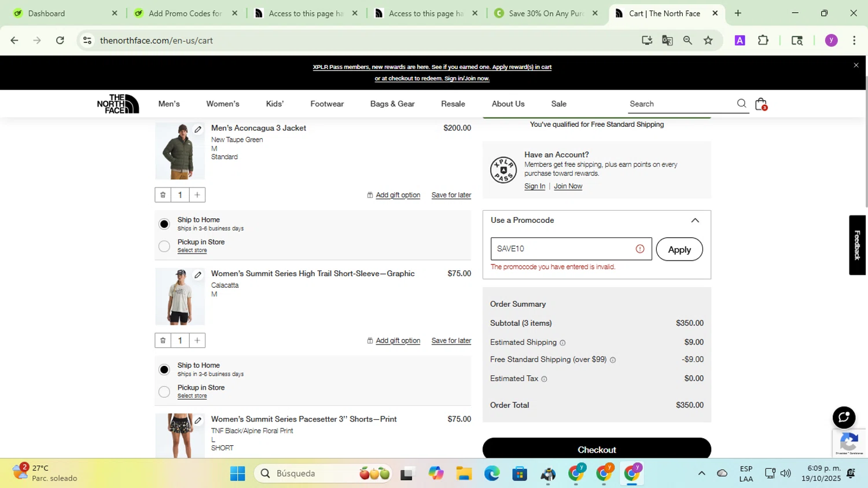Image resolution: width=868 pixels, height=488 pixels.
Task: Open the Women's navigation menu
Action: (x=223, y=104)
